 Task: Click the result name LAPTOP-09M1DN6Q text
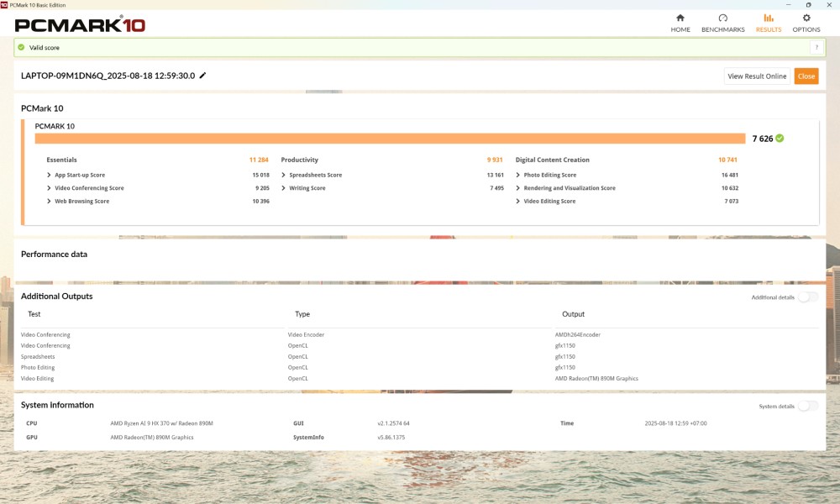click(108, 76)
